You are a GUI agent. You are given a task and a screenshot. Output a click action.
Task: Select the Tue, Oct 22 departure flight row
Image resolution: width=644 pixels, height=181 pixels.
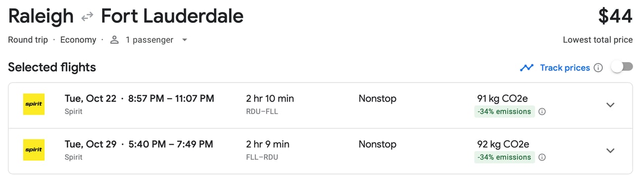coord(320,105)
